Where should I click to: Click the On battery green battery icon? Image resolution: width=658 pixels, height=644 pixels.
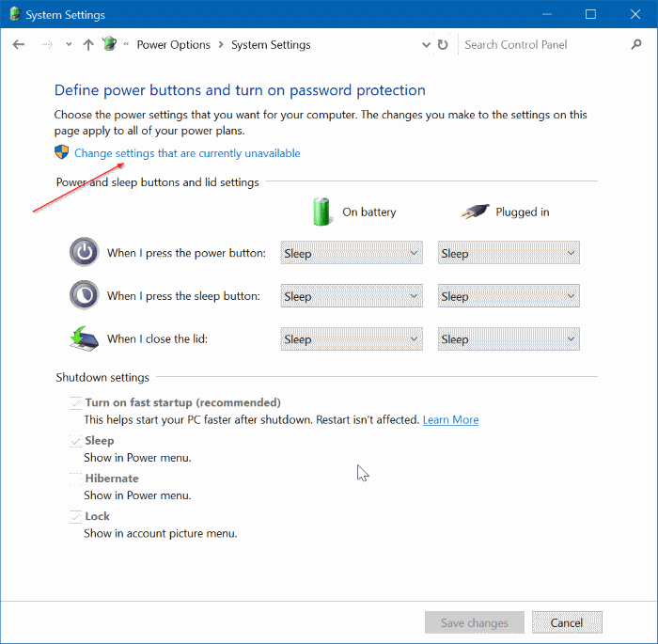[322, 212]
